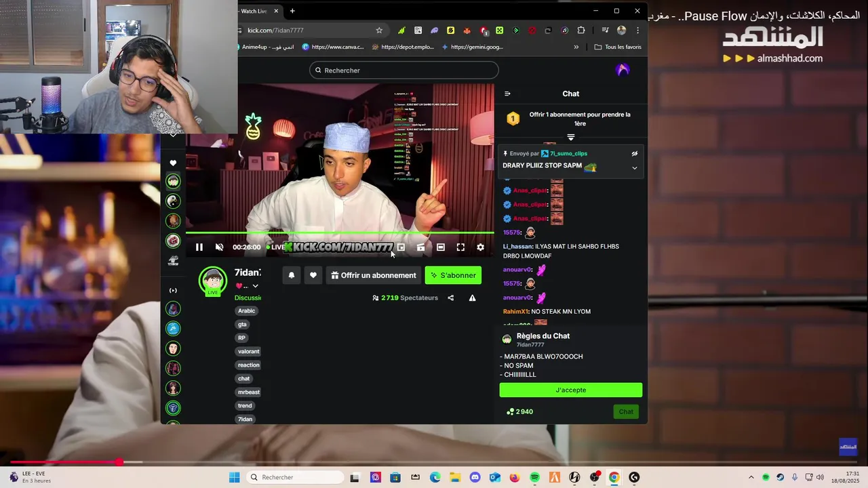Open the depot.emplo bookmark
The image size is (868, 488).
pyautogui.click(x=402, y=47)
